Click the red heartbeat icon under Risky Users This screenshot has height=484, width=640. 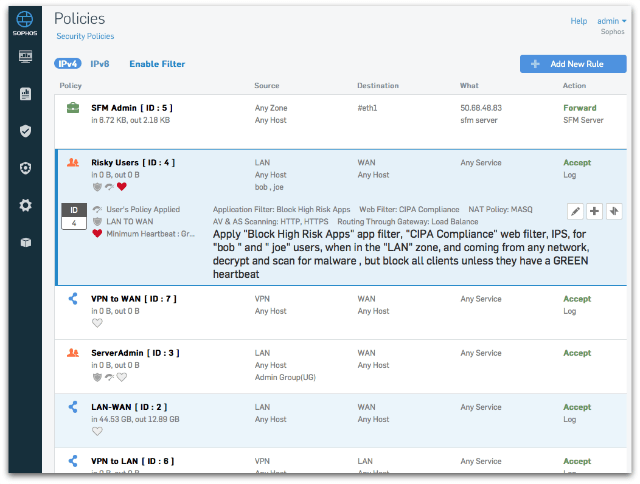click(122, 186)
